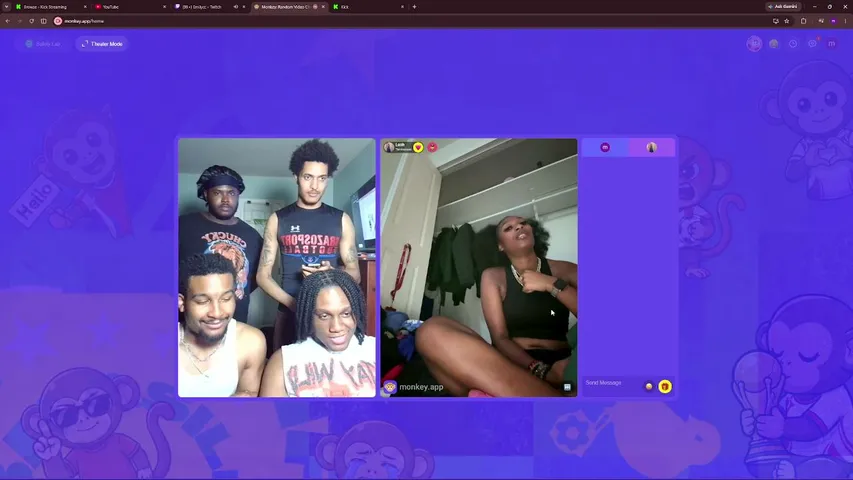Switch to the YouTube tab

coord(131,7)
